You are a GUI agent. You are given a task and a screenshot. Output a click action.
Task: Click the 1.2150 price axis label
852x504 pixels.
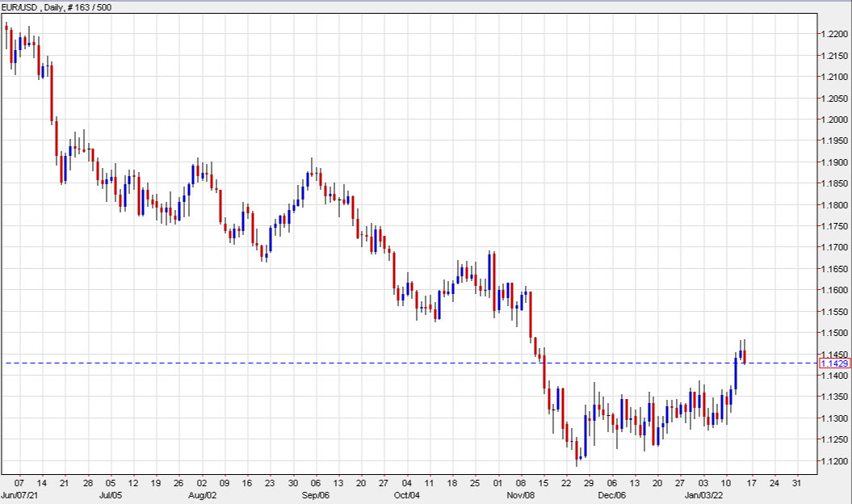[834, 56]
